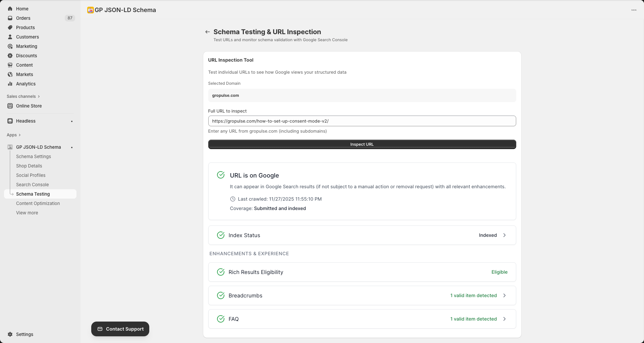Screen dimensions: 644x343
Task: Open Content Optimization in the app menu
Action: click(38, 203)
